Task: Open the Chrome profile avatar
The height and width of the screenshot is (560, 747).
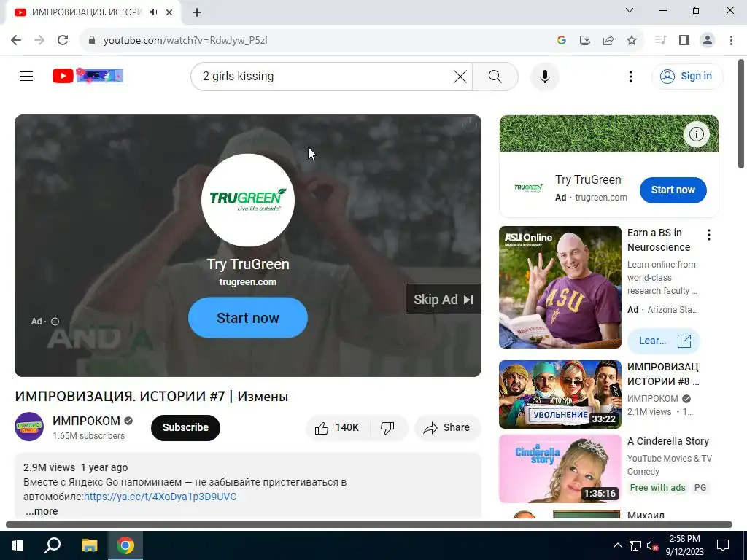Action: coord(708,40)
